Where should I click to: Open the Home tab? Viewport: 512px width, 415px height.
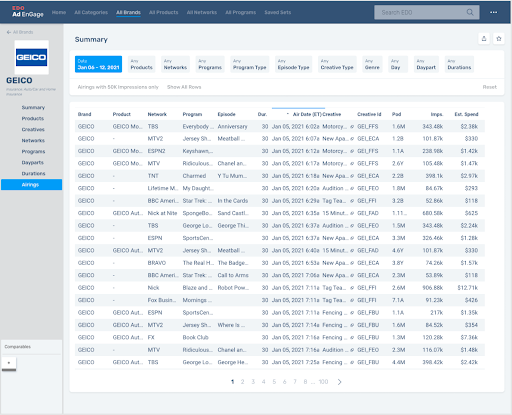[59, 12]
